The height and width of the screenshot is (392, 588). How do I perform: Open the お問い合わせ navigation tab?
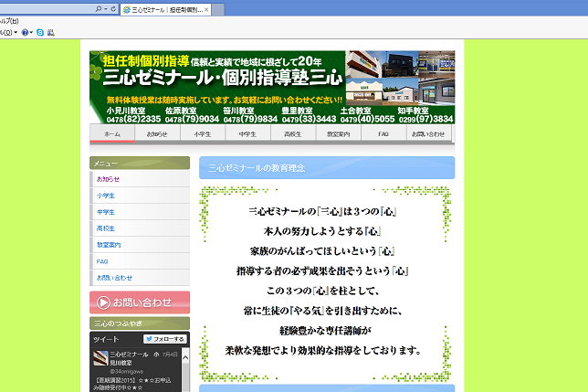tap(428, 134)
